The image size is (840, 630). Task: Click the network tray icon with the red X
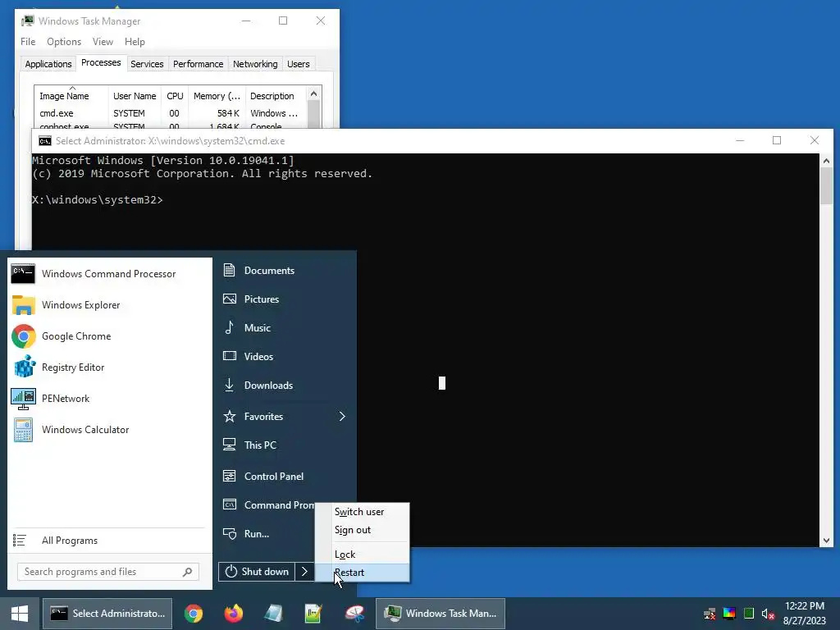pos(710,614)
